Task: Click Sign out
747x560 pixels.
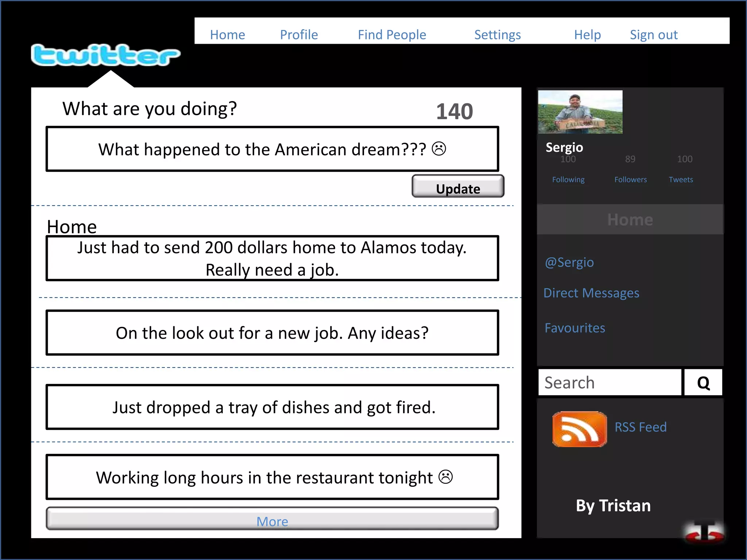Action: 654,35
